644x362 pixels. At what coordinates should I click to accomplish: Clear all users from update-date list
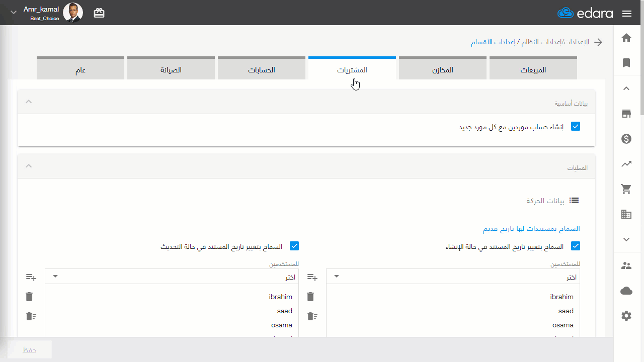coord(31,316)
